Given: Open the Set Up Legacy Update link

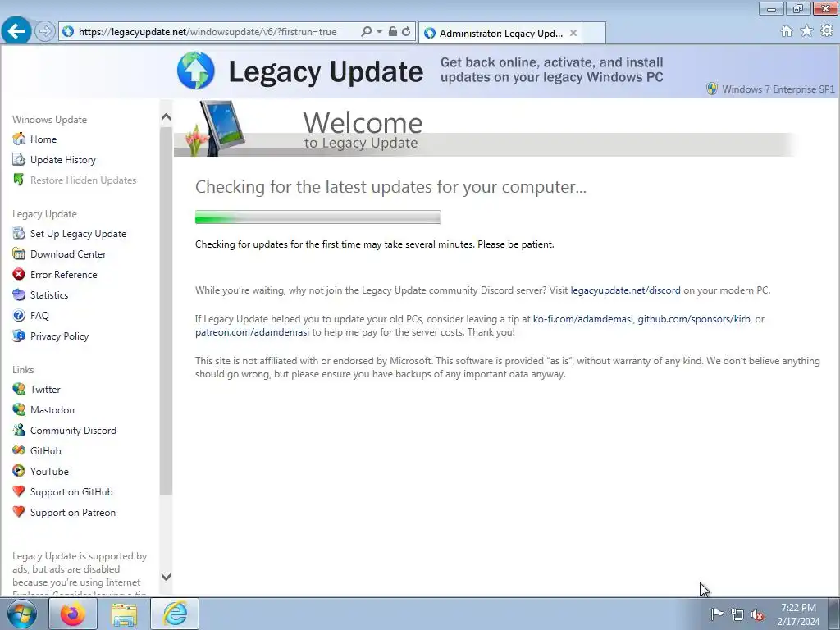Looking at the screenshot, I should [78, 234].
